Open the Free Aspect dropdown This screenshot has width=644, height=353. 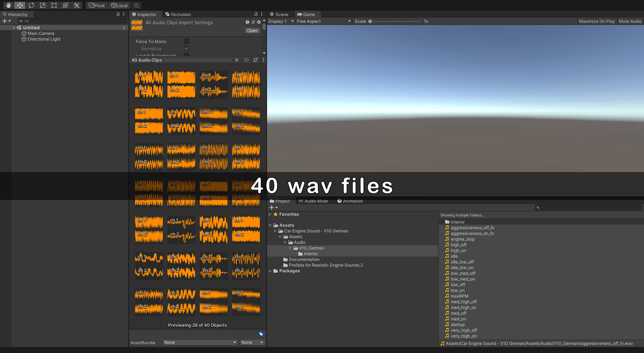323,21
